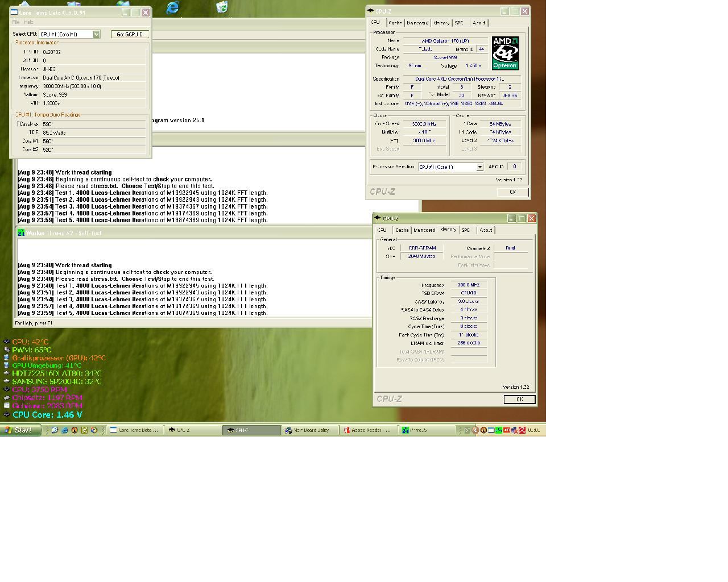Click Worker thread #2 Self-Test title bar
728x582 pixels.
click(193, 232)
